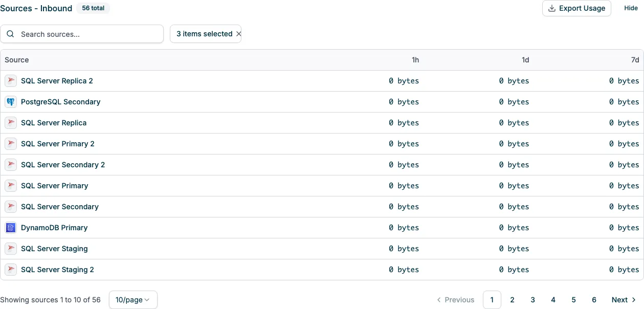Open the SQL Server Secondary 2 source
The height and width of the screenshot is (309, 644).
[x=63, y=165]
